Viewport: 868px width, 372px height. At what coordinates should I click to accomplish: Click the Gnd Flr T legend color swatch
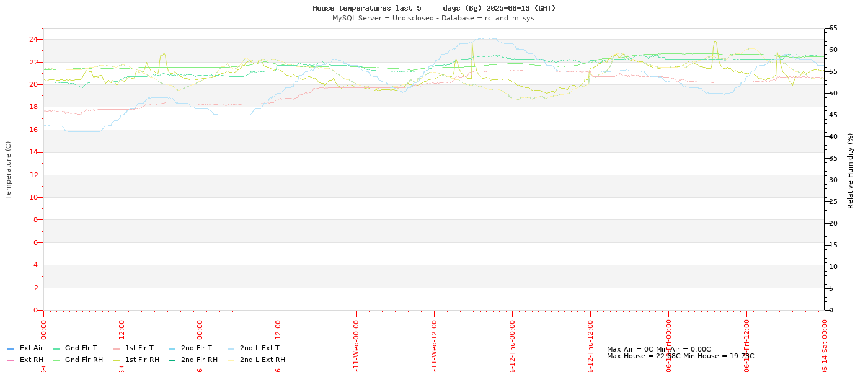point(56,349)
